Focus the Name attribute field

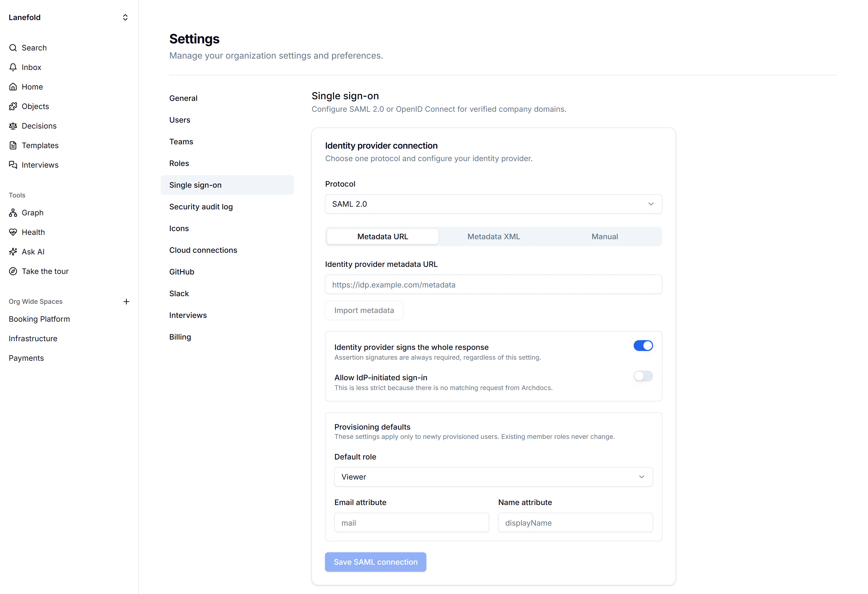coord(575,523)
